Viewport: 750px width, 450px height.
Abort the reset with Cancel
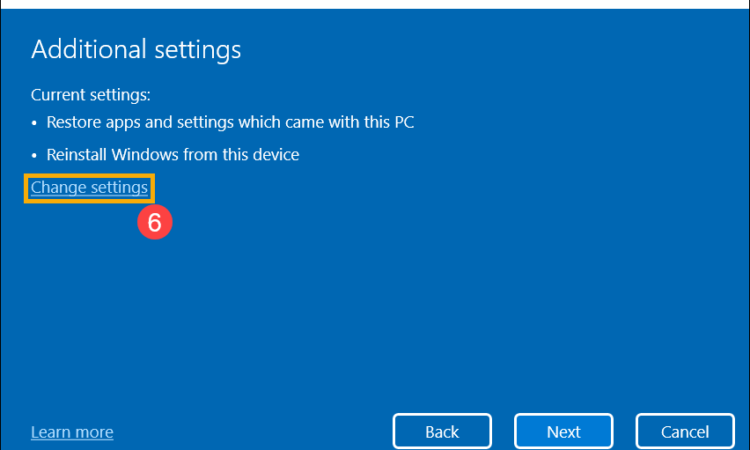click(685, 431)
